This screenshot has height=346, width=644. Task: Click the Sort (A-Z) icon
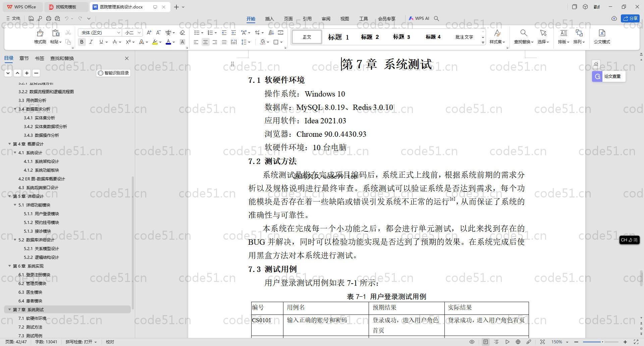click(271, 33)
